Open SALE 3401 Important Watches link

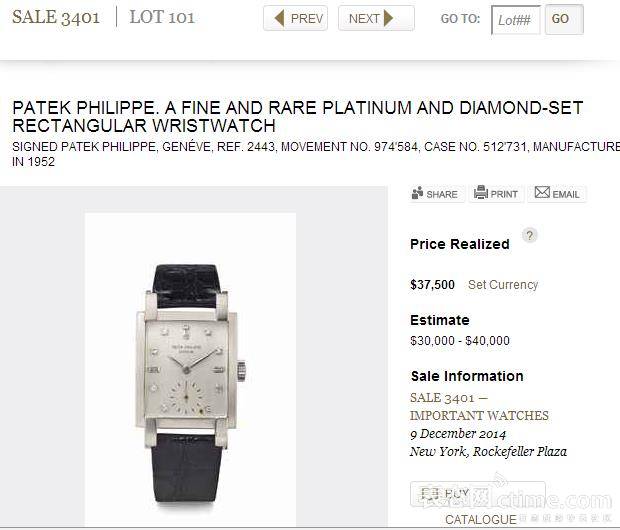tap(479, 407)
